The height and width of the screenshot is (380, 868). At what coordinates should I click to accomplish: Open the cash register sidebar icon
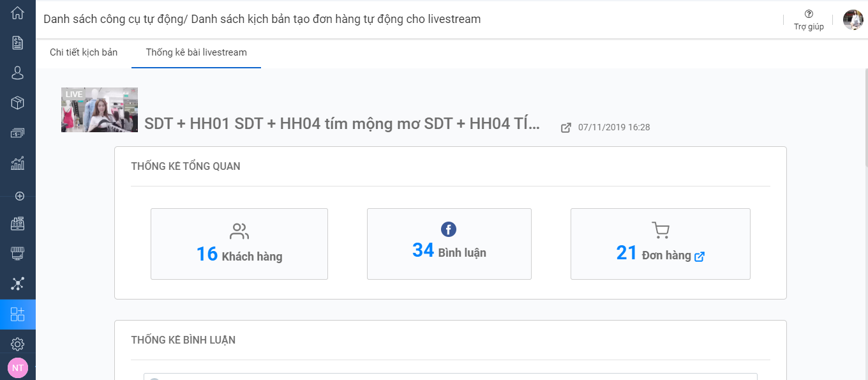click(17, 224)
